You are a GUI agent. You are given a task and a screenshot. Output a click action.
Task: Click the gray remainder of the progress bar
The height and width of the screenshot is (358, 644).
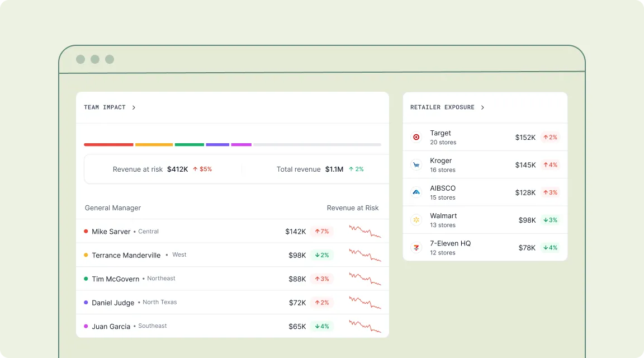[317, 145]
